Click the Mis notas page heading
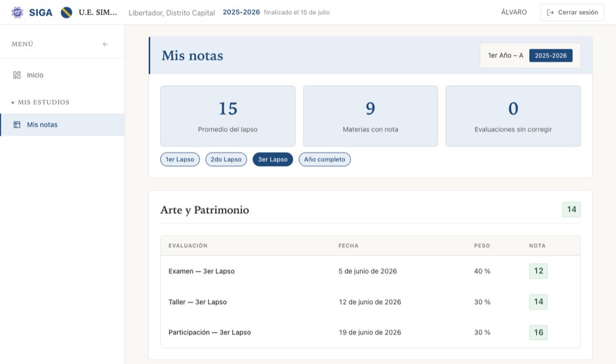The width and height of the screenshot is (616, 364). (192, 55)
